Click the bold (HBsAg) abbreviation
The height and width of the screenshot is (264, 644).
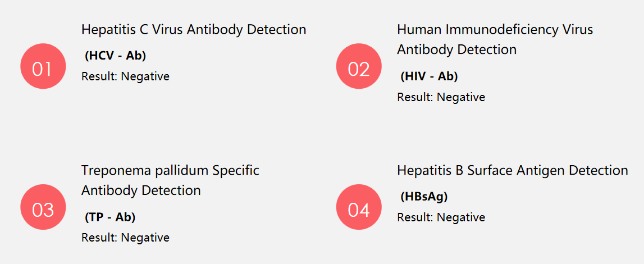pyautogui.click(x=424, y=197)
